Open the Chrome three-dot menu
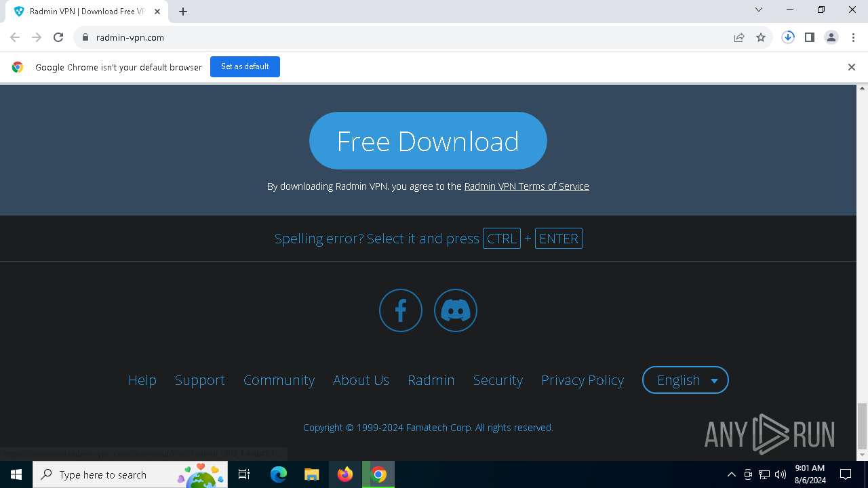Image resolution: width=868 pixels, height=488 pixels. click(853, 37)
